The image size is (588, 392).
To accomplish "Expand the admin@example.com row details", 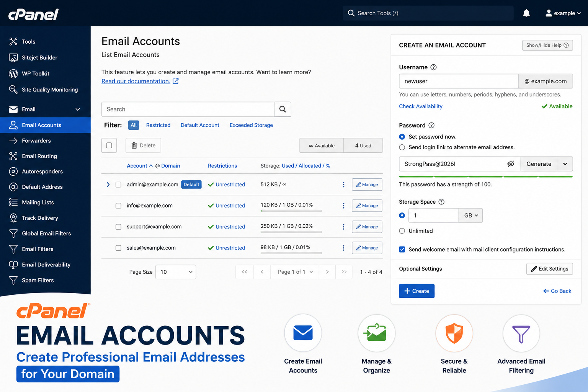I will 108,185.
